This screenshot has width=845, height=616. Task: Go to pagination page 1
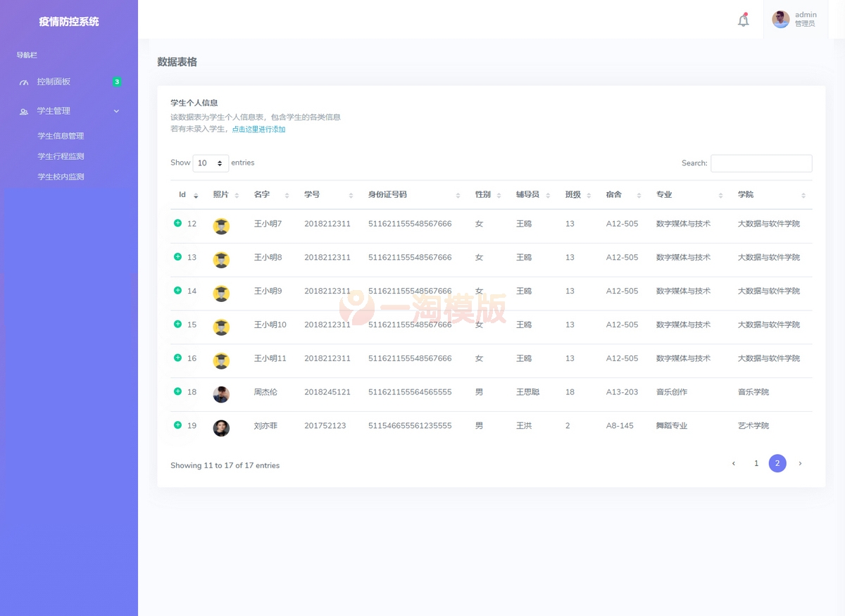tap(756, 463)
